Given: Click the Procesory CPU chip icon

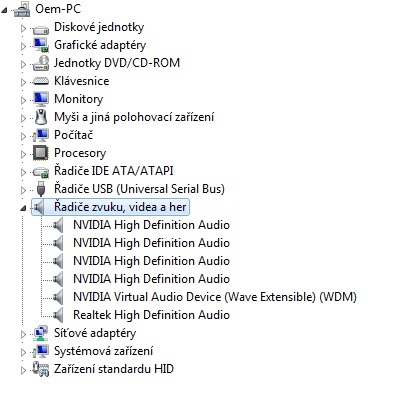Looking at the screenshot, I should click(41, 153).
